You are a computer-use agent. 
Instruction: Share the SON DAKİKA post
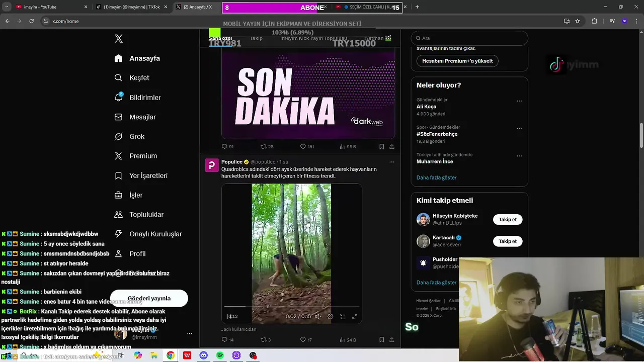tap(392, 147)
